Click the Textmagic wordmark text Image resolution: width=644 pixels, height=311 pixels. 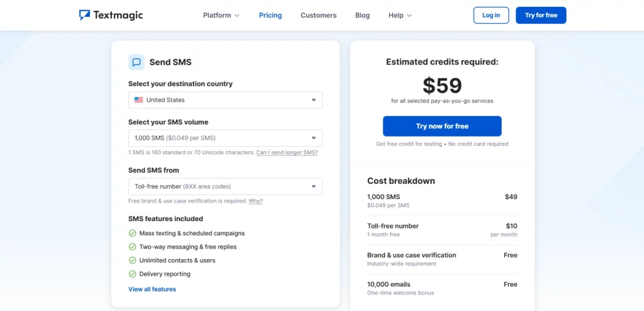click(118, 15)
